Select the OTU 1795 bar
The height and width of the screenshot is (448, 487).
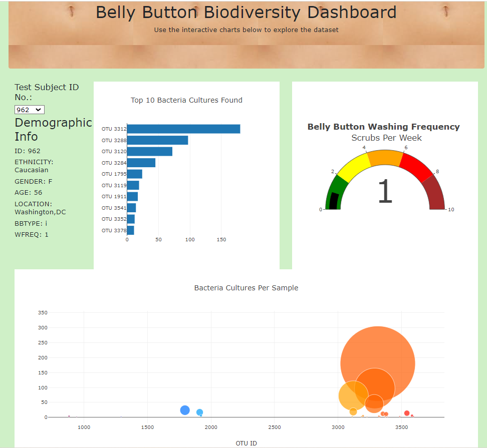click(134, 174)
